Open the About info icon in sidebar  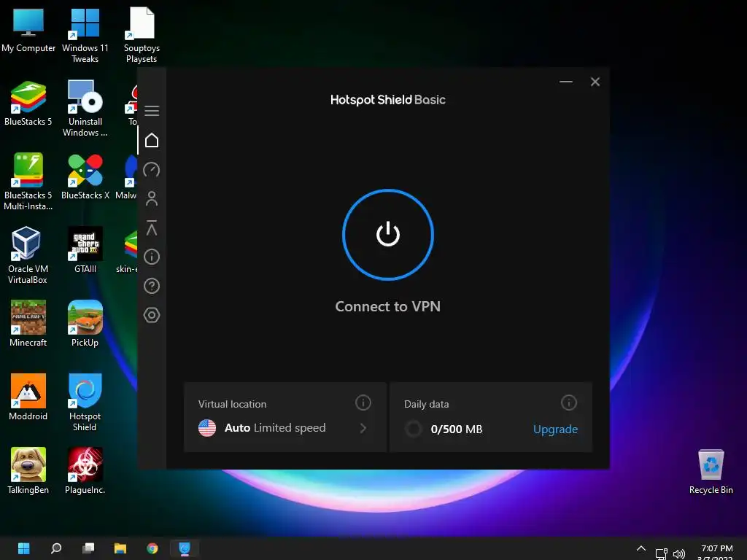pyautogui.click(x=152, y=257)
